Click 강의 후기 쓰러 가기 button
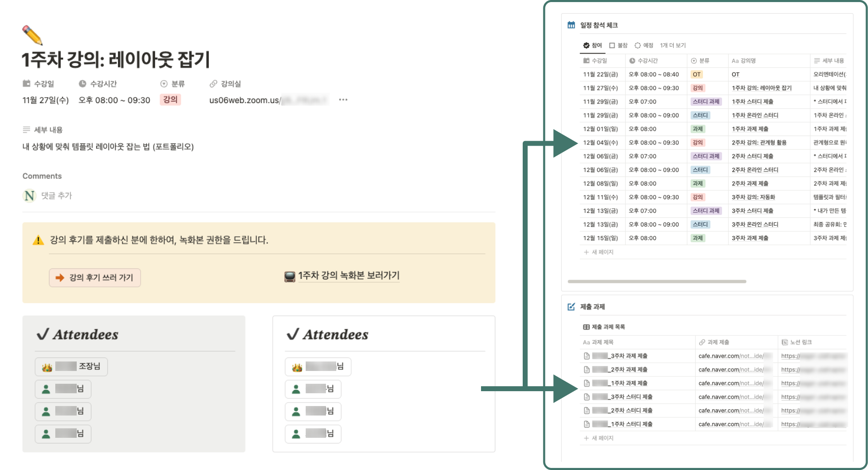This screenshot has height=470, width=868. (94, 276)
